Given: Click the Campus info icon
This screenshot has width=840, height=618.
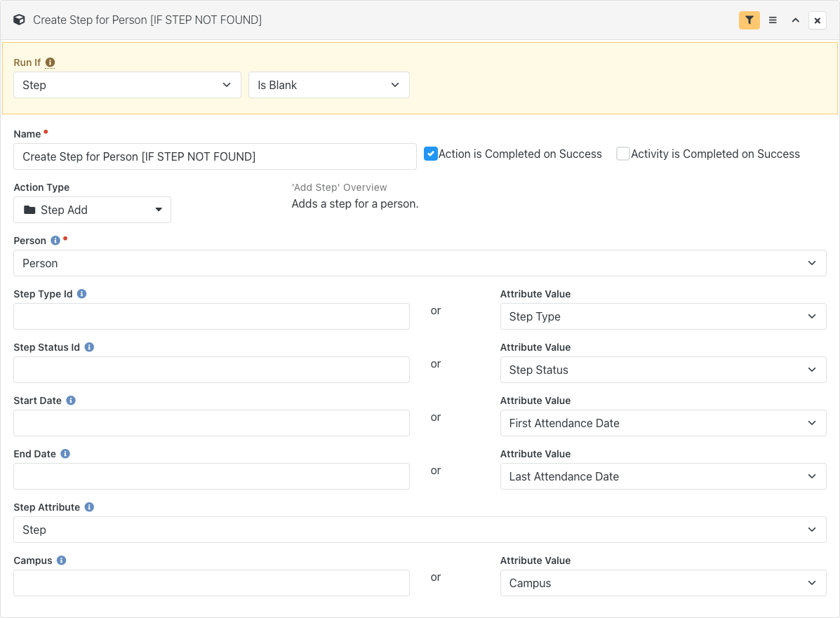Looking at the screenshot, I should pyautogui.click(x=61, y=560).
